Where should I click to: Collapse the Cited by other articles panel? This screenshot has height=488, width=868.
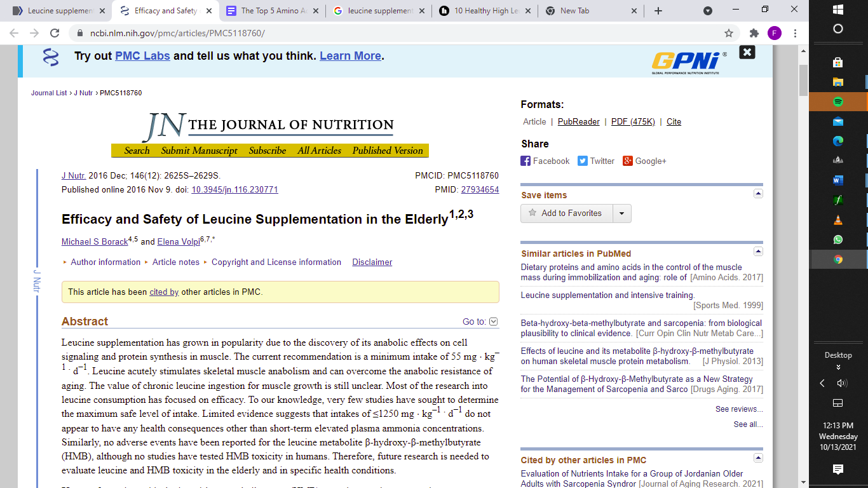[757, 458]
